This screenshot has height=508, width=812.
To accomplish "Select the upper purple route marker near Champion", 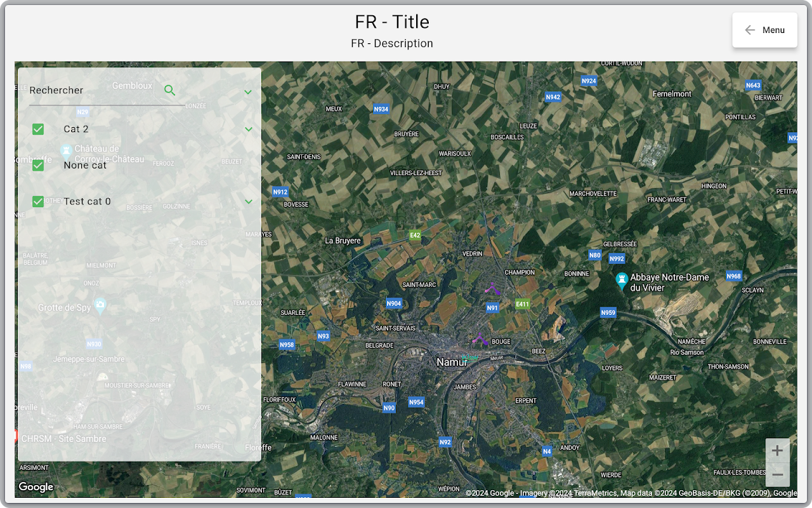I will [x=492, y=288].
